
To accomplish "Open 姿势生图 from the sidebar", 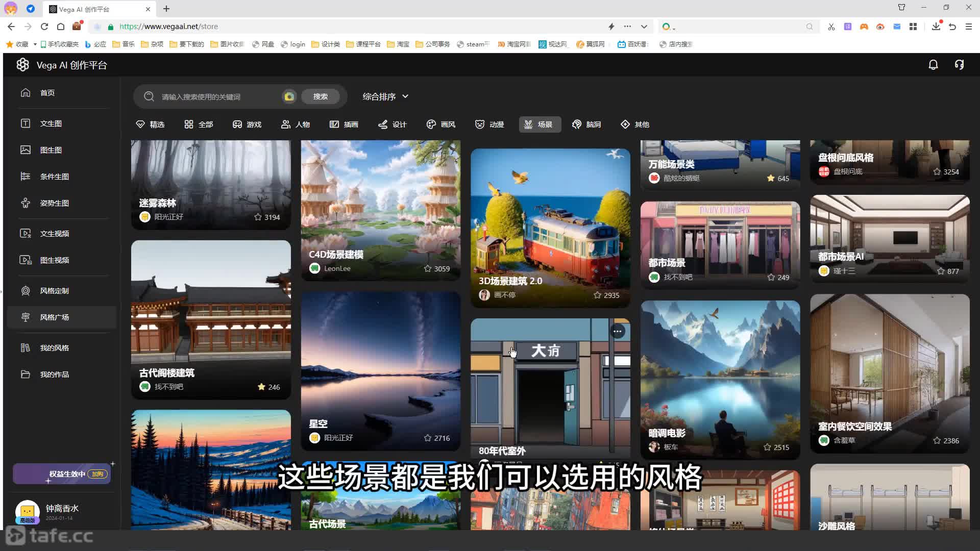I will point(54,203).
